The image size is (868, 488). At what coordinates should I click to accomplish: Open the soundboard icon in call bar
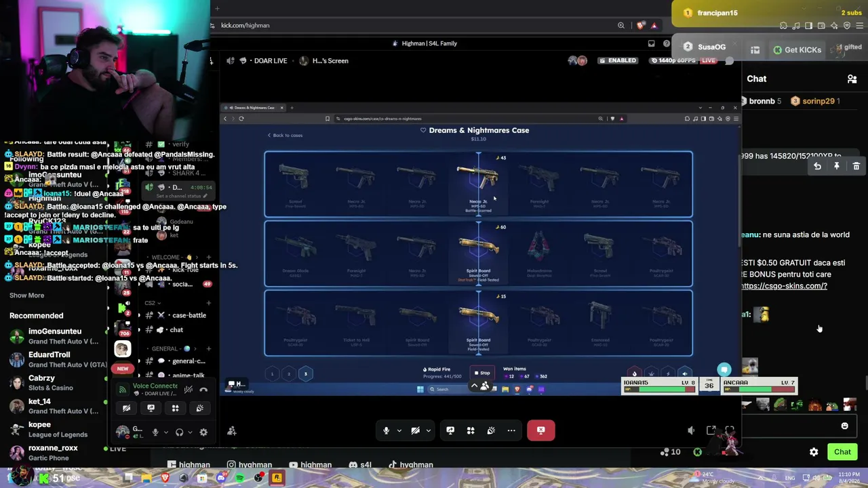[x=491, y=430]
